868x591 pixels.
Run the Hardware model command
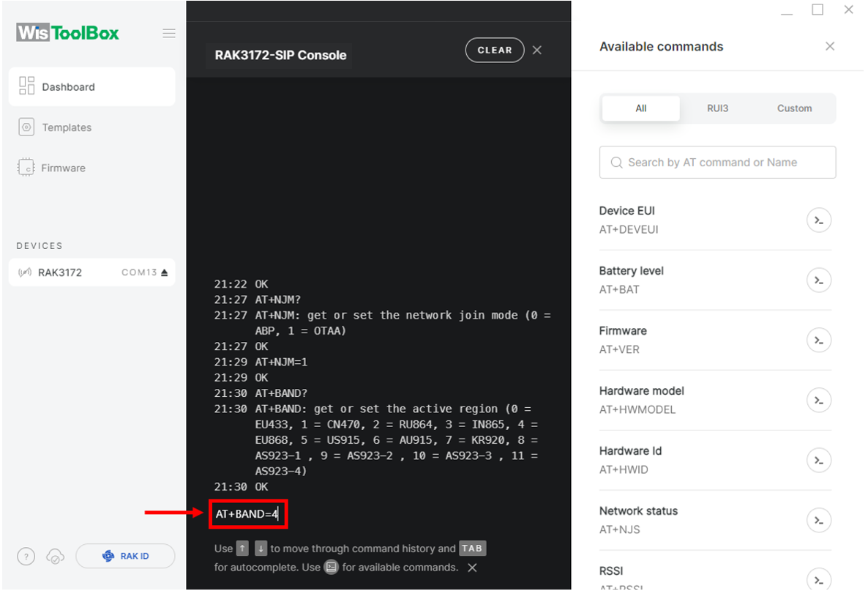(x=819, y=401)
